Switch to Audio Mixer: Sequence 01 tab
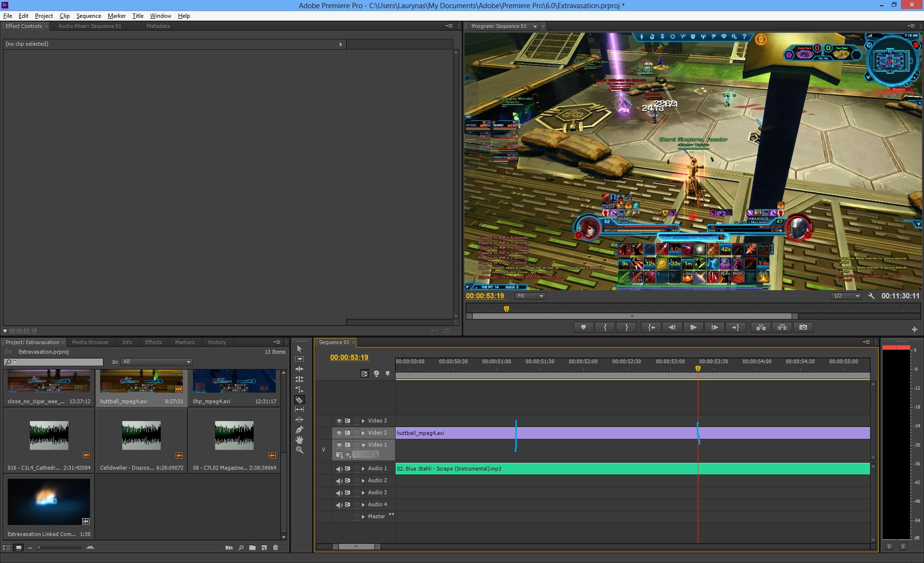 [90, 26]
